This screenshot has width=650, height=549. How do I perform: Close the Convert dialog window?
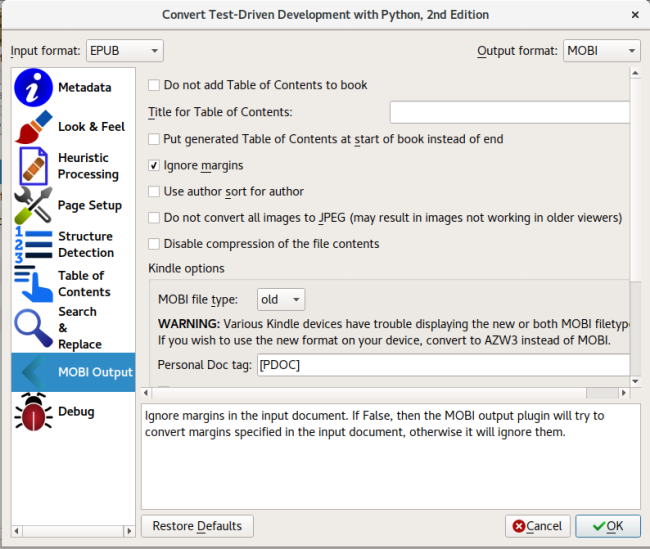635,15
